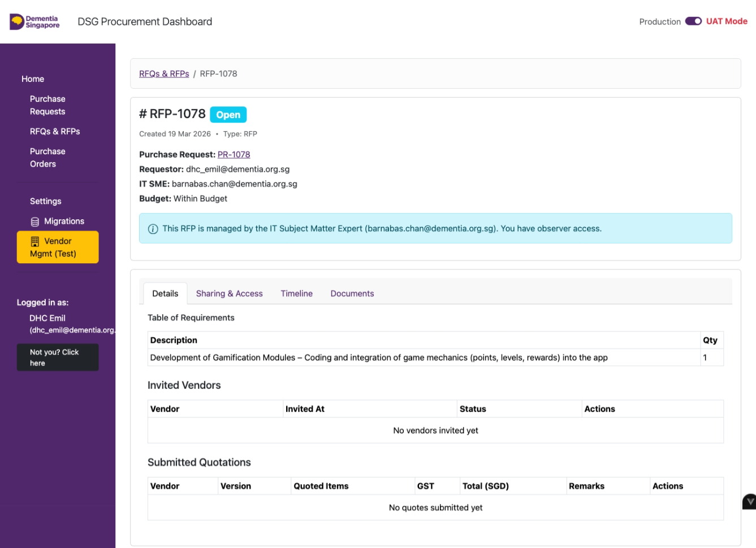Open the PR-1078 purchase request link
This screenshot has width=756, height=548.
pyautogui.click(x=234, y=155)
